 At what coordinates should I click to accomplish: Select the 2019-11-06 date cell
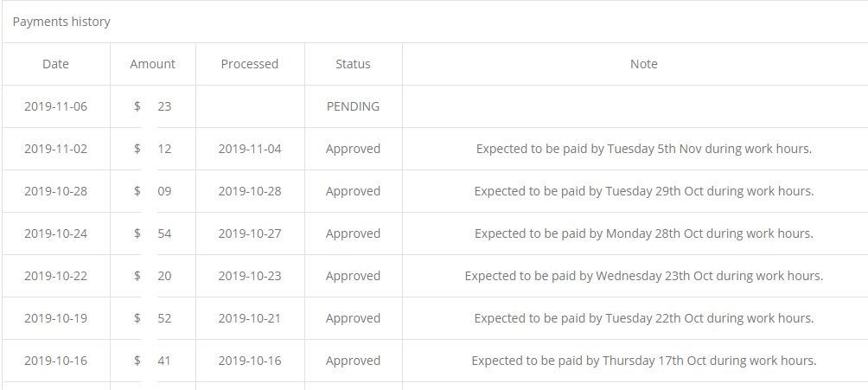pyautogui.click(x=55, y=106)
